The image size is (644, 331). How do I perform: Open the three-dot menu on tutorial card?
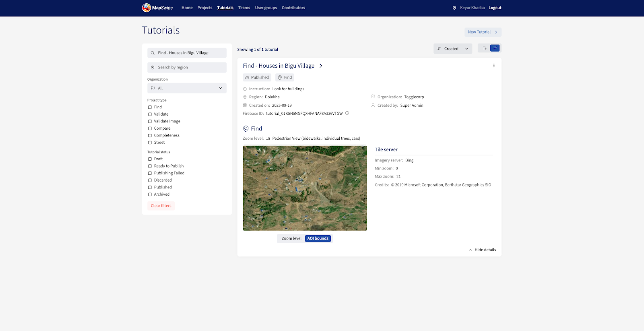[x=494, y=66]
